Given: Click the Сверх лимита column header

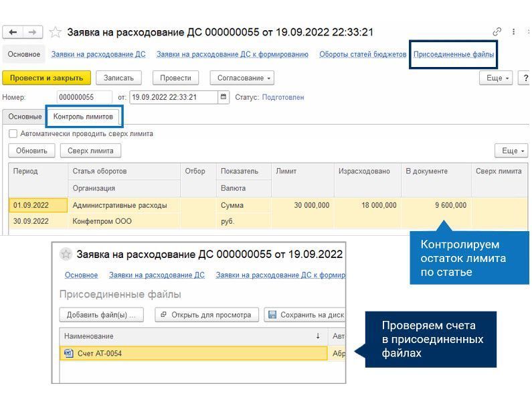Looking at the screenshot, I should [500, 180].
